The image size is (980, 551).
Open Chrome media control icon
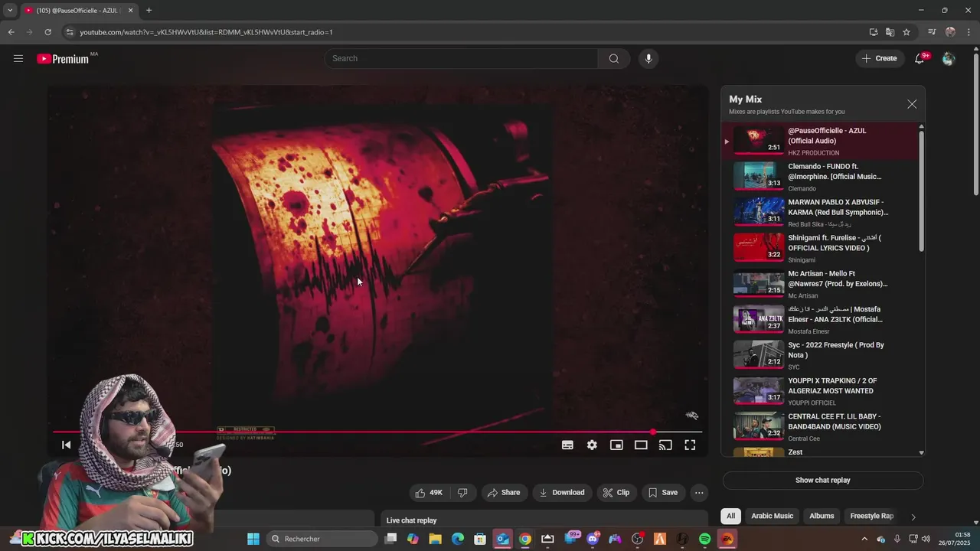pos(932,32)
